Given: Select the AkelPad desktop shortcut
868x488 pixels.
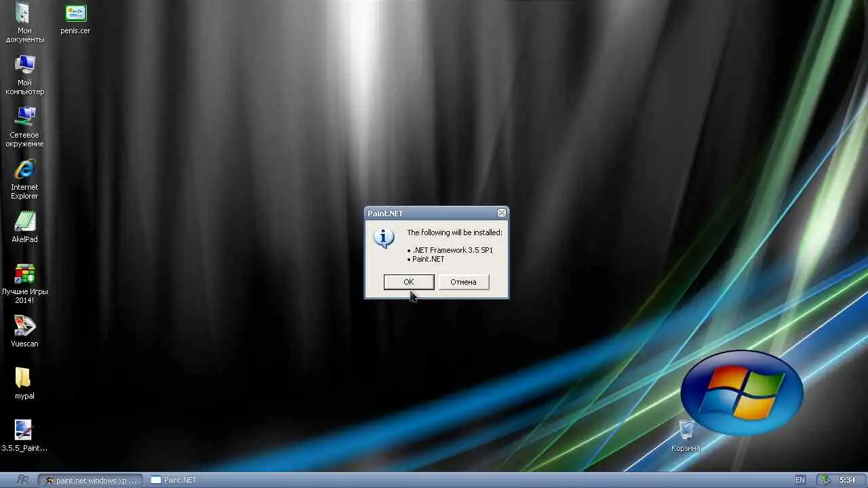Looking at the screenshot, I should 24,227.
